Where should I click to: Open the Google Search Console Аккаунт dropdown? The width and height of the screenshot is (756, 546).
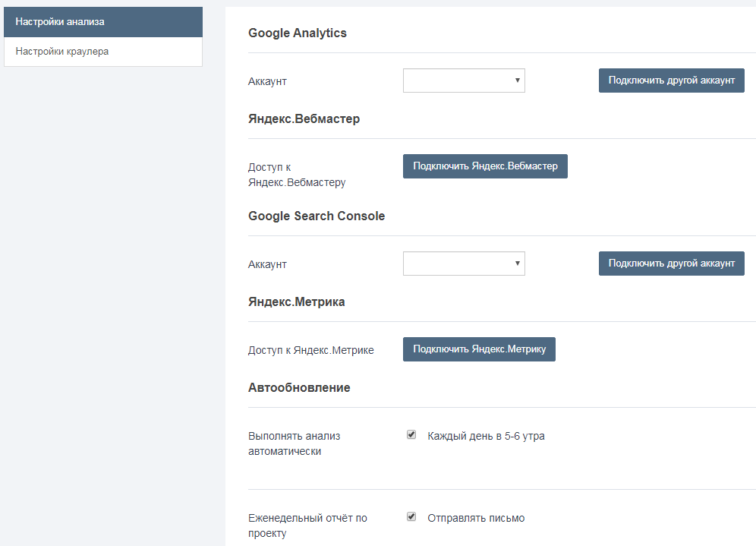click(x=464, y=264)
